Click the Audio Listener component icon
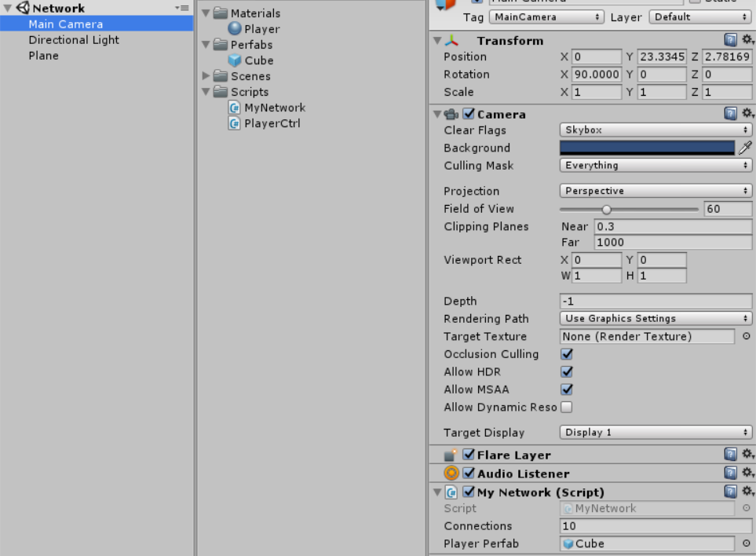 451,473
